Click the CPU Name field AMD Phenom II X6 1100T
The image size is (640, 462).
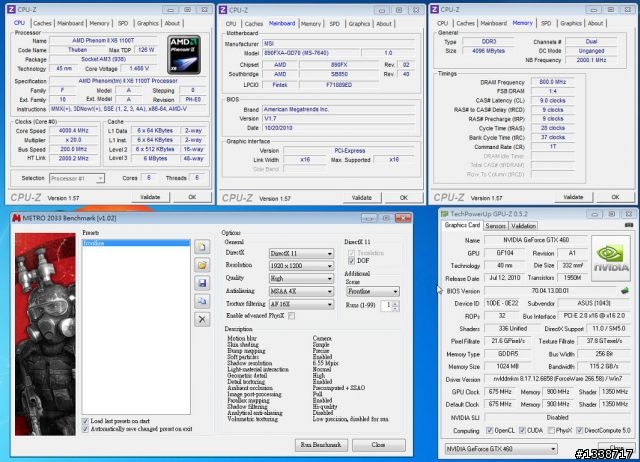tap(103, 40)
